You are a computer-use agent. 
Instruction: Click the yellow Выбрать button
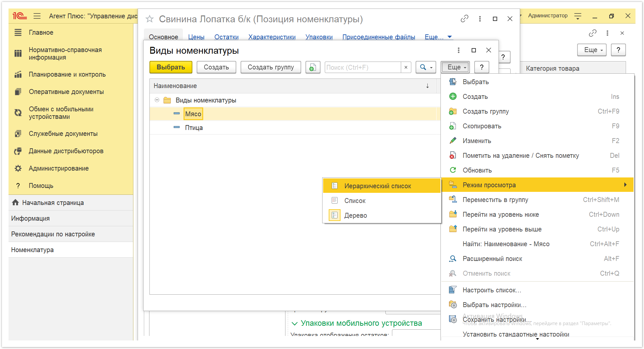[x=171, y=67]
